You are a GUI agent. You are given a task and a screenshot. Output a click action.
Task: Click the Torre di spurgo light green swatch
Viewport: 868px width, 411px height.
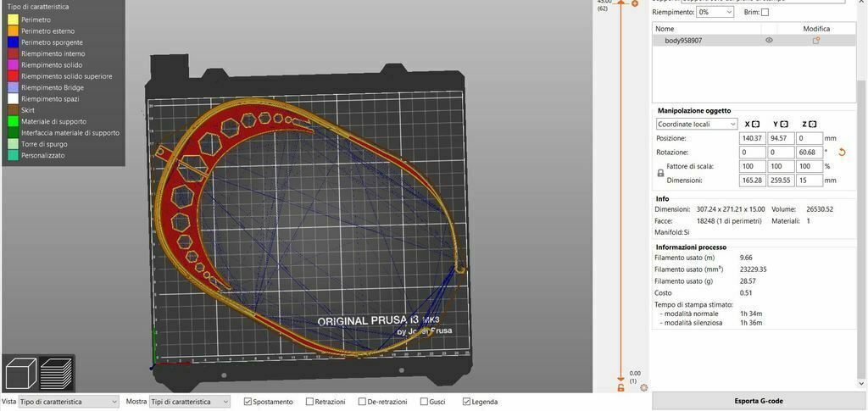coord(13,144)
